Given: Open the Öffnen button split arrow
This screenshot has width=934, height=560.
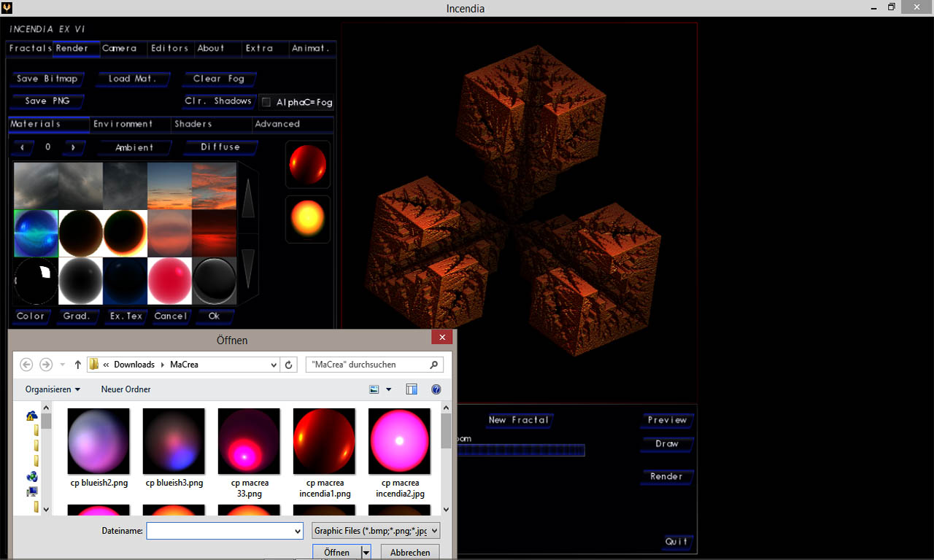Looking at the screenshot, I should 366,552.
